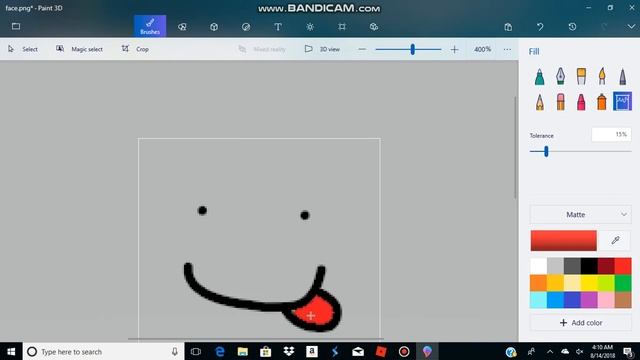Image resolution: width=640 pixels, height=360 pixels.
Task: Choose the brown color swatch
Action: pyautogui.click(x=623, y=300)
